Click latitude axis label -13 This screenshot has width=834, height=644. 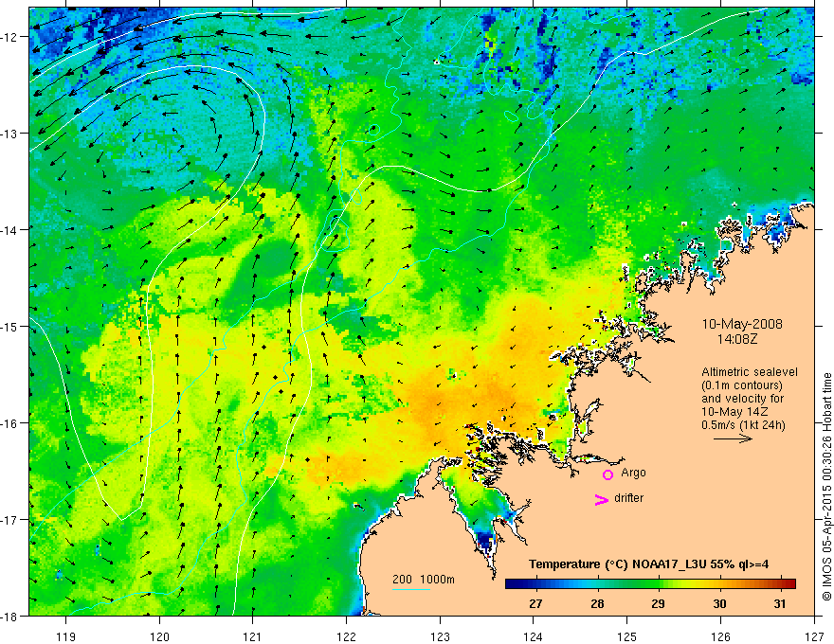(x=9, y=133)
